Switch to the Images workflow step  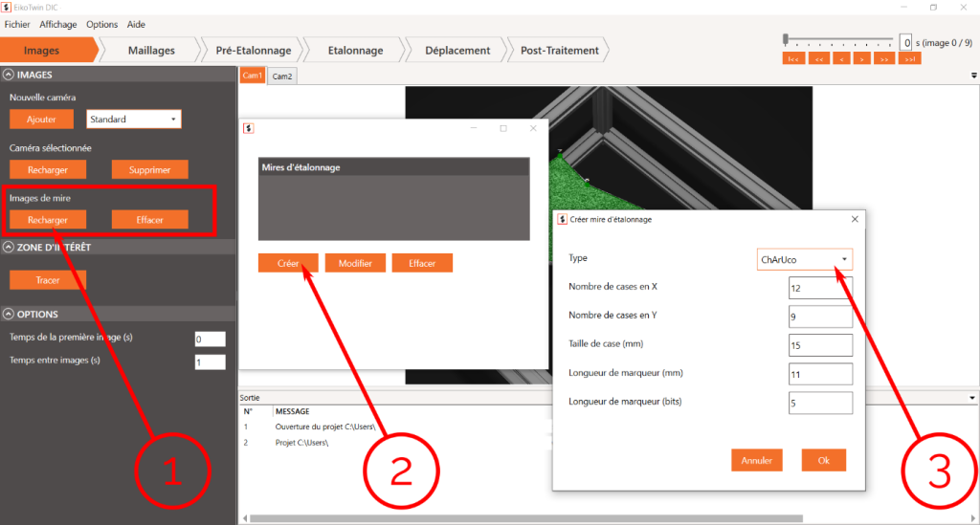coord(41,51)
